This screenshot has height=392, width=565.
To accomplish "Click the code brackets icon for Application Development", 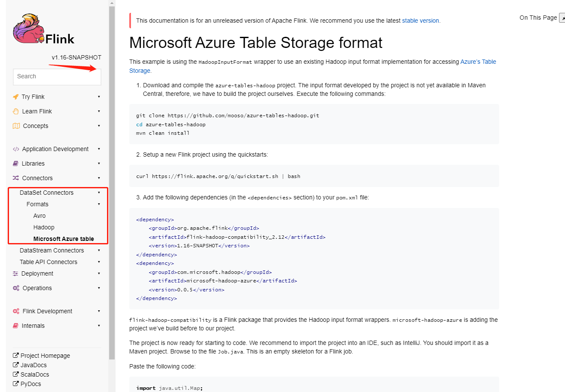I will (x=16, y=149).
